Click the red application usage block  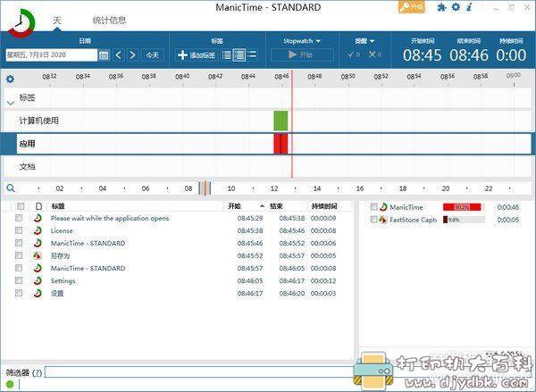click(281, 144)
